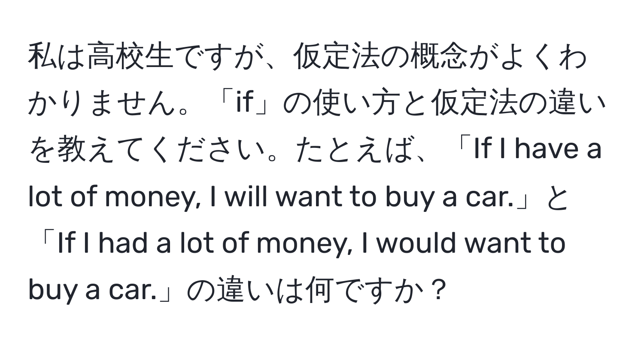Viewport: 644px width, 349px height.
Task: Click the final question mark ？
Action: coord(437,293)
